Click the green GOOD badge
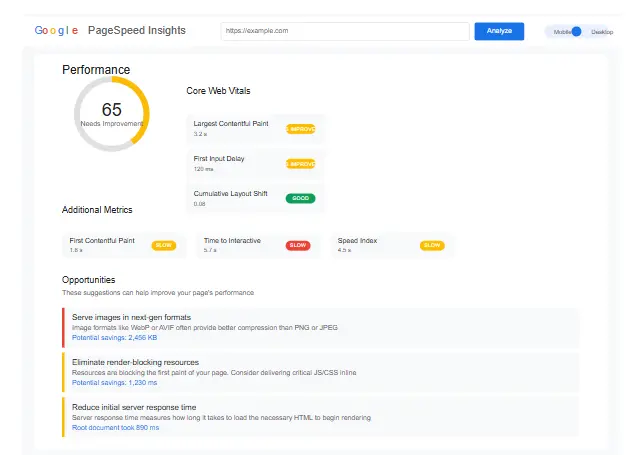 click(300, 198)
